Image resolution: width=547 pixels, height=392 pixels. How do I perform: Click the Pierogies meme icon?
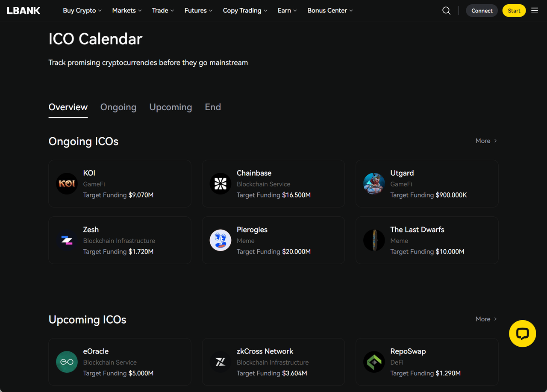click(x=221, y=240)
